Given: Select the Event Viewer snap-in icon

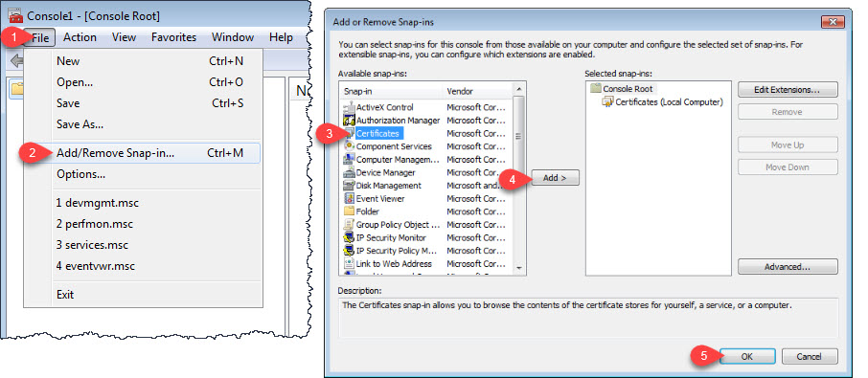Looking at the screenshot, I should point(349,198).
